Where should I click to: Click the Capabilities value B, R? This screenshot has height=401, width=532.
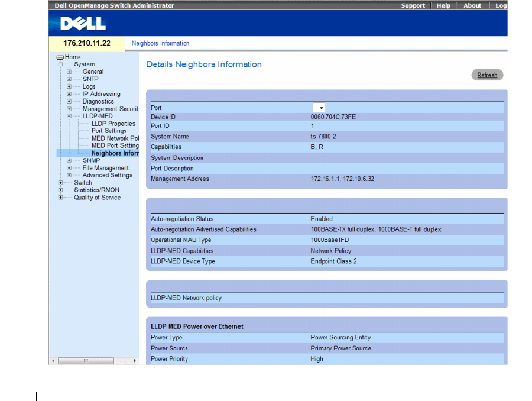pyautogui.click(x=317, y=147)
